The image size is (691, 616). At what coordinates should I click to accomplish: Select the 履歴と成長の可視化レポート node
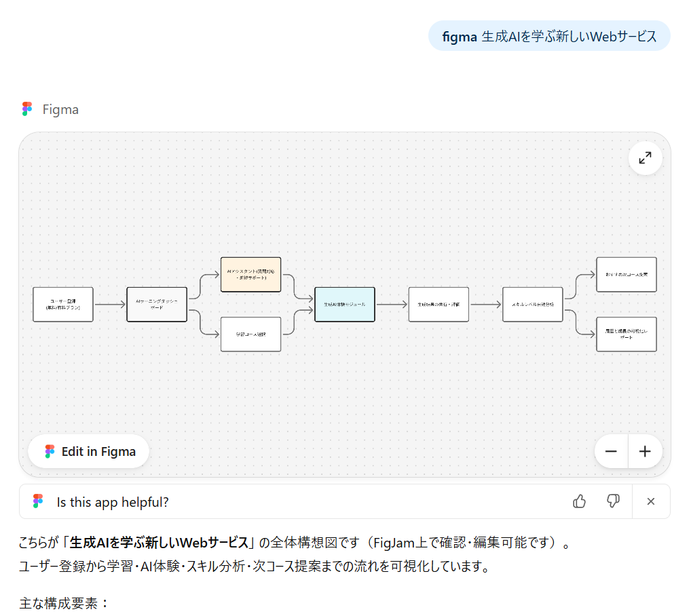(626, 334)
